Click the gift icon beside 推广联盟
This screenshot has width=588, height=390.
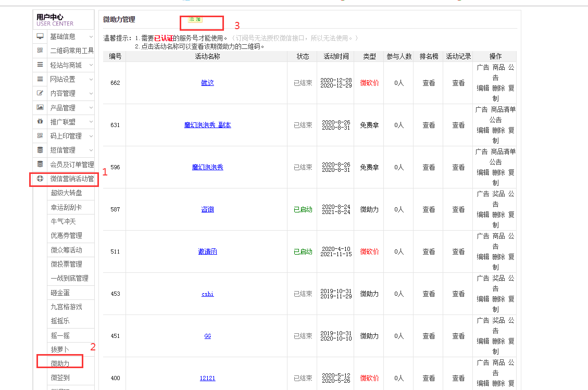point(40,121)
